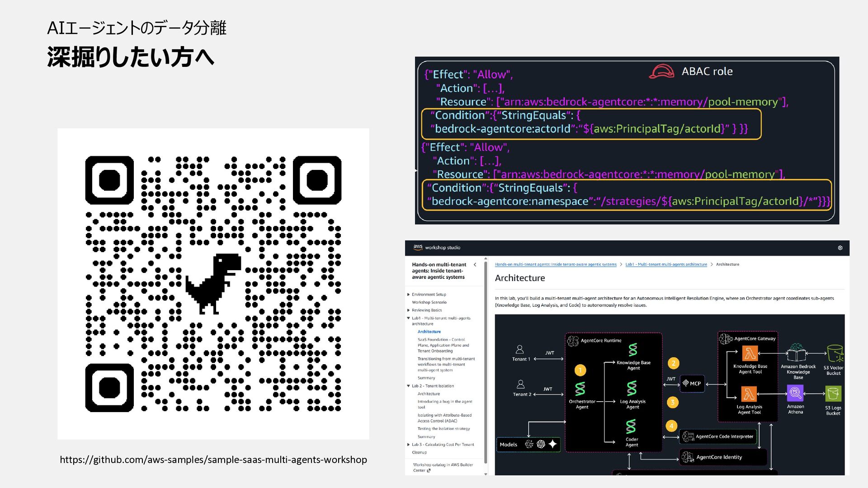
Task: Open the settings gear in workshop header
Action: tap(840, 248)
